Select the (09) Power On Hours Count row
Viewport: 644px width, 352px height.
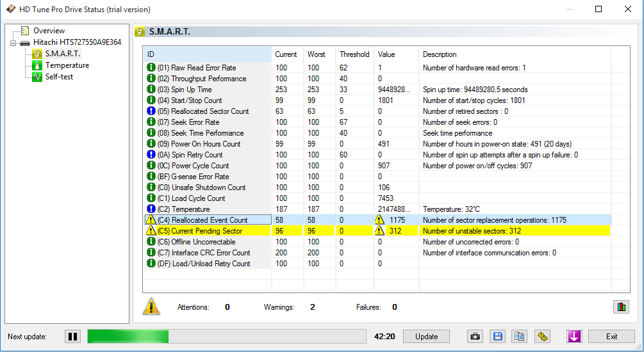tap(377, 144)
